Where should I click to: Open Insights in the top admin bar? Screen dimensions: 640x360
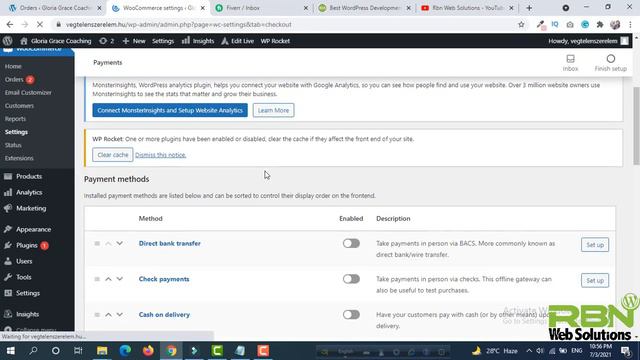tap(198, 41)
